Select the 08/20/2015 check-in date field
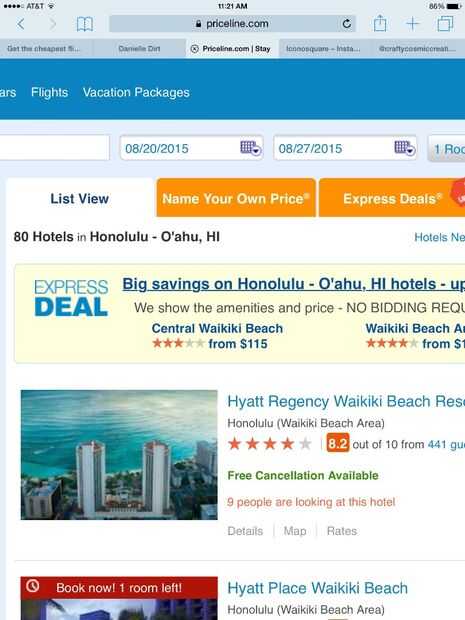Viewport: 465px width, 620px height. coord(191,148)
